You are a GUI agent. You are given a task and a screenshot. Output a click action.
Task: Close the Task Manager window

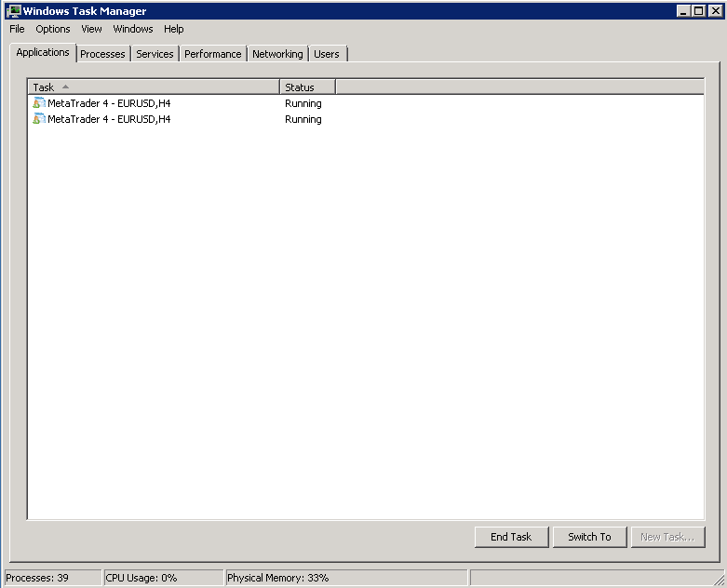(716, 10)
